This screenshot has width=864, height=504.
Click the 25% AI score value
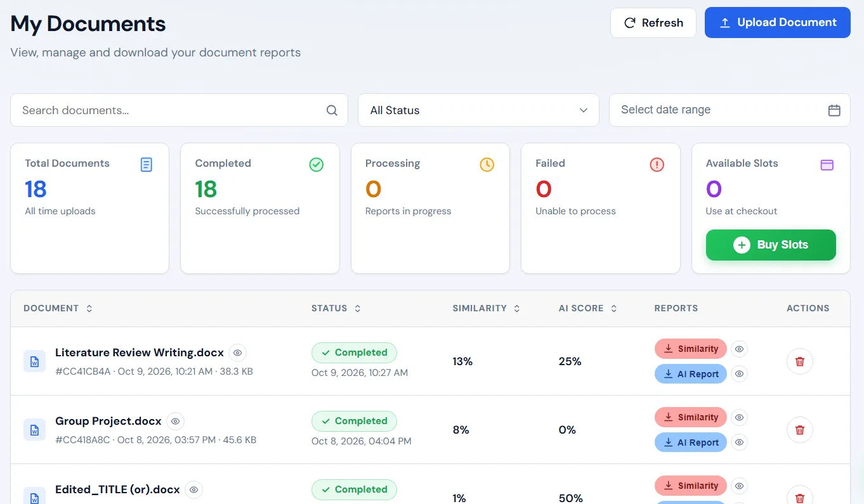tap(570, 361)
